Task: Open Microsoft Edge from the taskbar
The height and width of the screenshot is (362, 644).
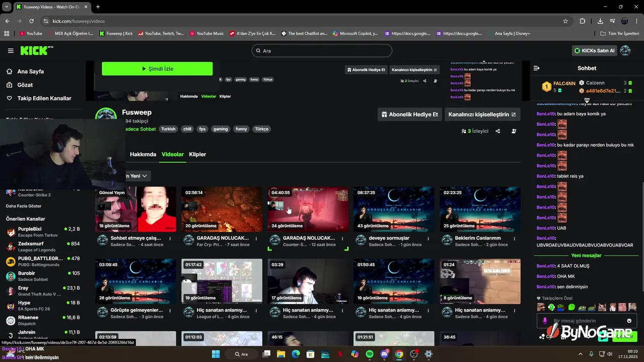Action: coord(296,354)
